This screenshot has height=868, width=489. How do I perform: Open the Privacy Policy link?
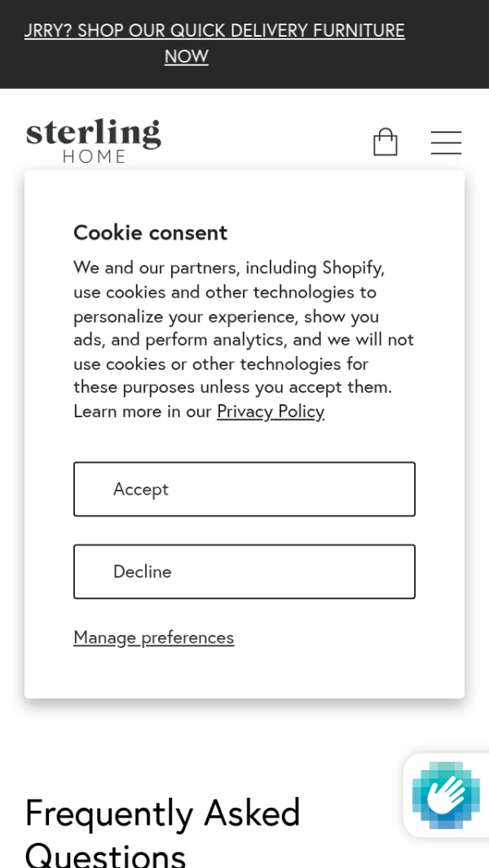(x=271, y=412)
